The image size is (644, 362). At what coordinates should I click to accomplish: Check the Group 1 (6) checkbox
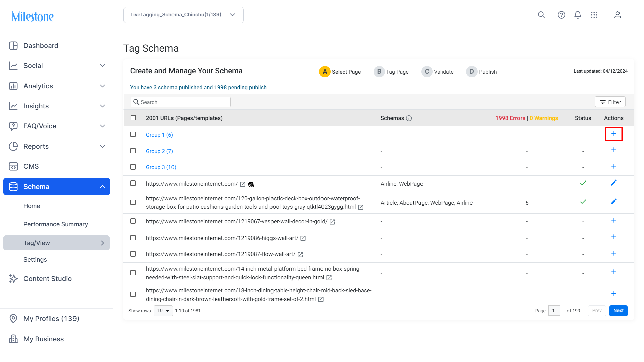133,135
